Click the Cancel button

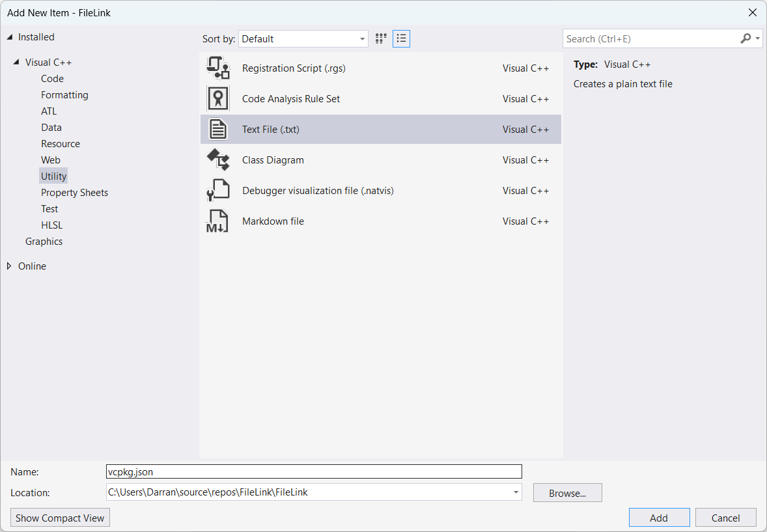coord(725,518)
